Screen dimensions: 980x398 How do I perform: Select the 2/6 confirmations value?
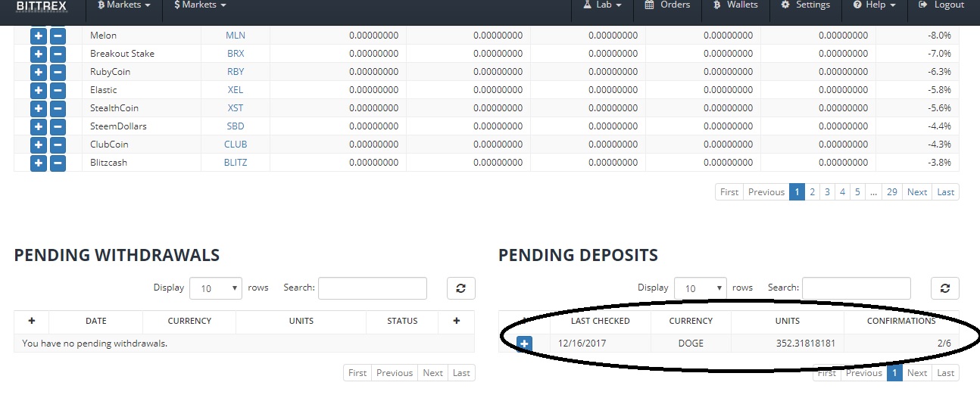tap(944, 344)
